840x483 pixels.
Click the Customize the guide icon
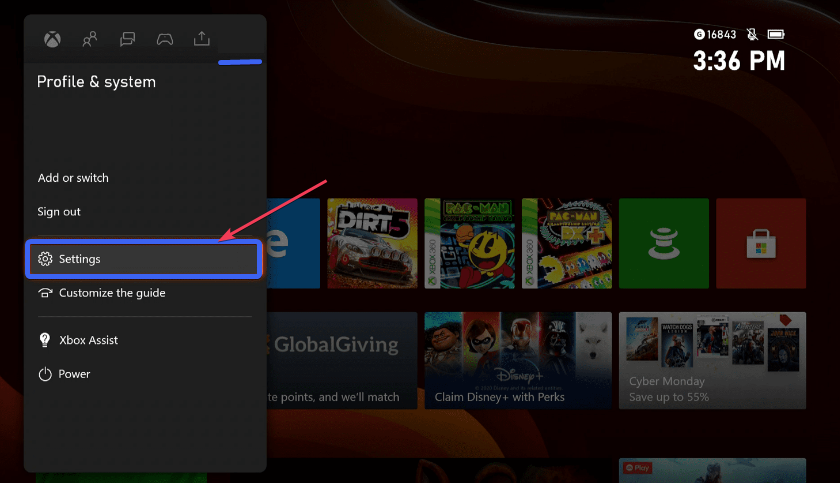(45, 293)
